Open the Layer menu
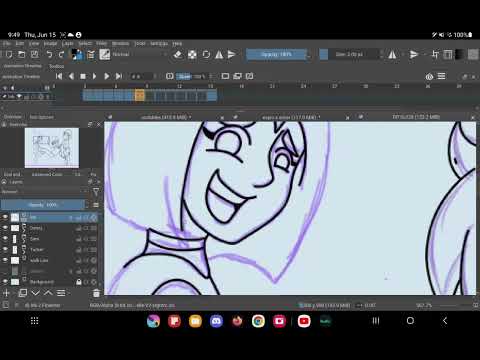The width and height of the screenshot is (480, 360). pyautogui.click(x=68, y=43)
